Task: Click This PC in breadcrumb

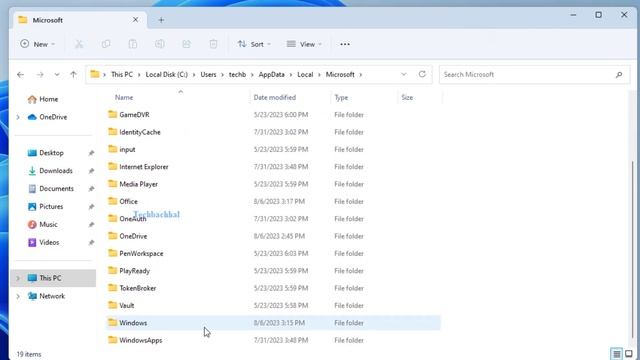Action: [x=122, y=75]
